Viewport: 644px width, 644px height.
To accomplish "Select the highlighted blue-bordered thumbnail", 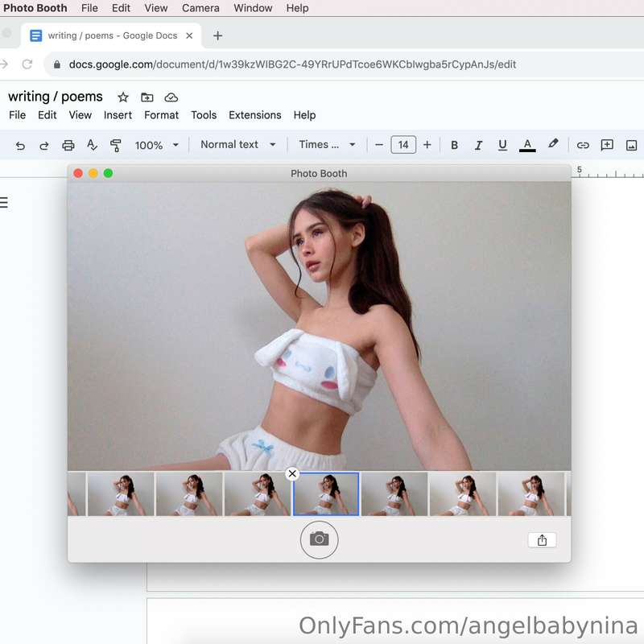I will tap(326, 494).
